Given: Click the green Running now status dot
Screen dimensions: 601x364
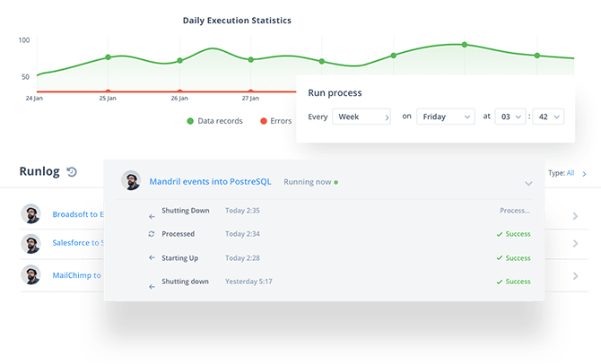Looking at the screenshot, I should (335, 182).
